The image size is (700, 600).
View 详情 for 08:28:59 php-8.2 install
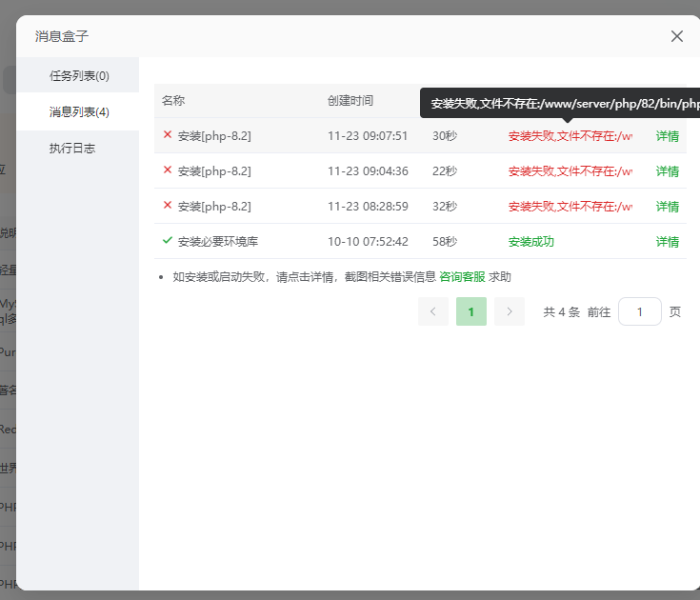pos(667,207)
